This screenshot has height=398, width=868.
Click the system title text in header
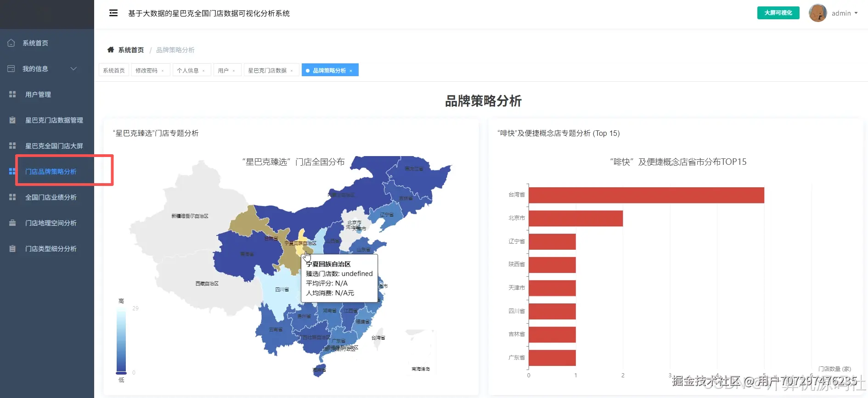tap(209, 13)
